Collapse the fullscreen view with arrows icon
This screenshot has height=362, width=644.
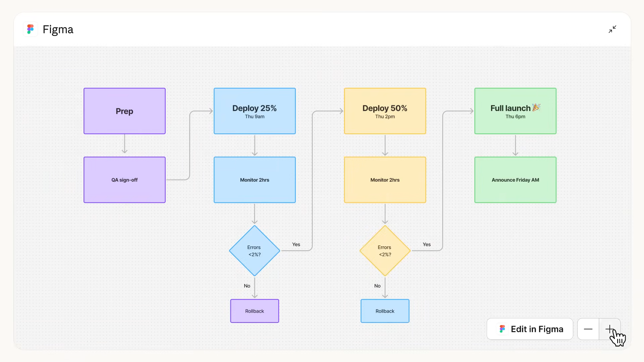[612, 29]
